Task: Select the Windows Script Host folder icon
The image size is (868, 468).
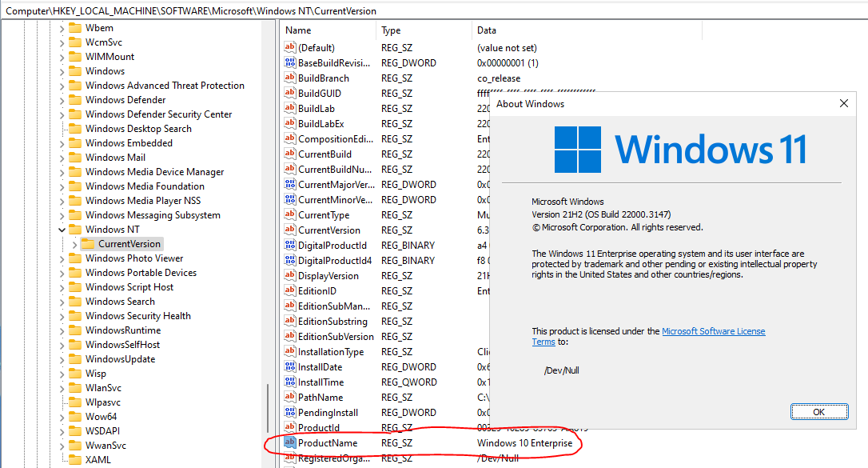Action: click(75, 287)
